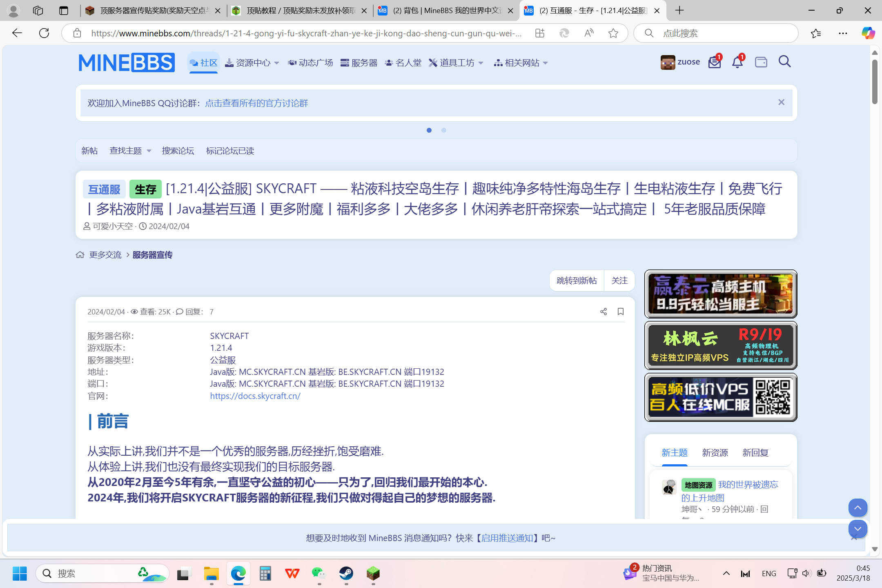Open the wallet icon in header
Screen dimensions: 882x588
761,62
